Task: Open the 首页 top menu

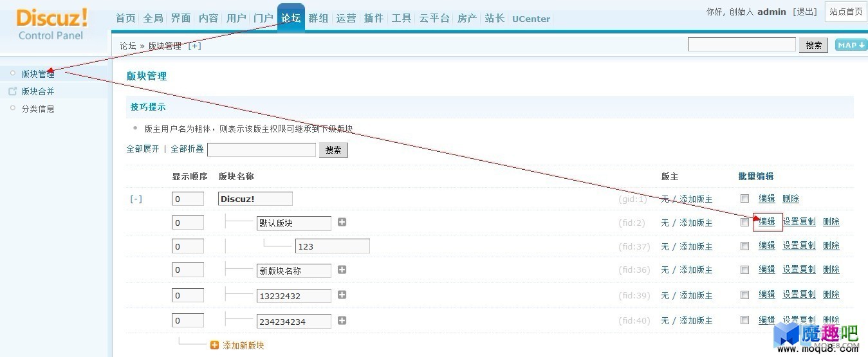Action: point(125,18)
